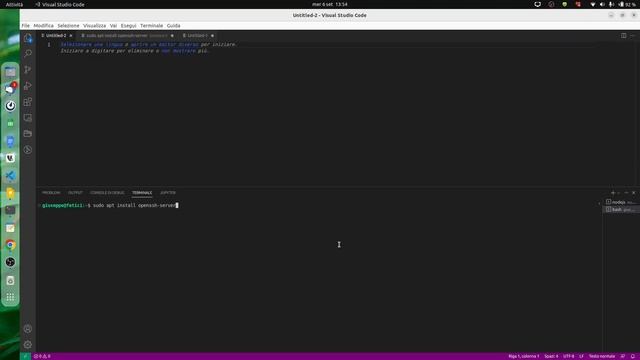Screen dimensions: 640x360
Task: Create a new terminal with plus icon
Action: click(x=613, y=193)
